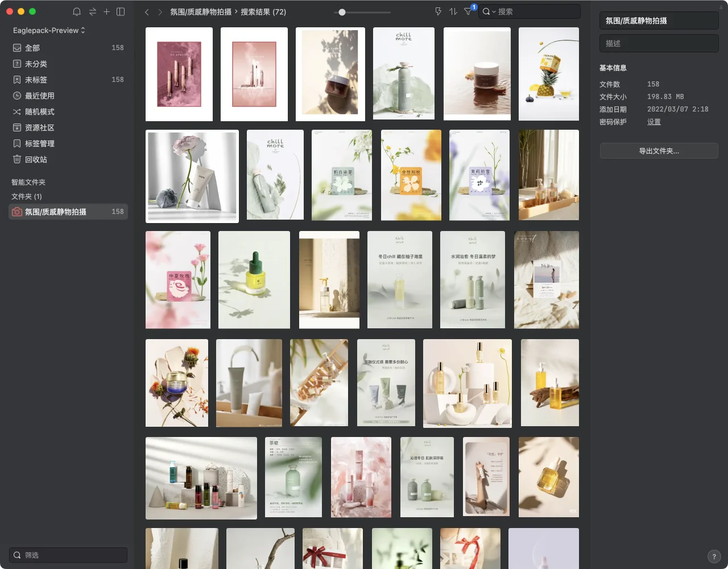Click the 导出文件夹... button

coord(659,151)
